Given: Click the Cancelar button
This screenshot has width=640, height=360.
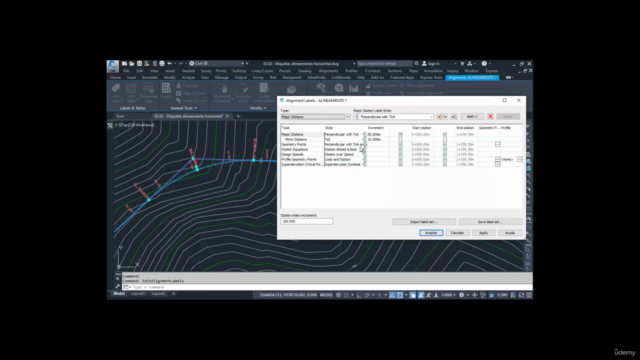Looking at the screenshot, I should pos(457,233).
